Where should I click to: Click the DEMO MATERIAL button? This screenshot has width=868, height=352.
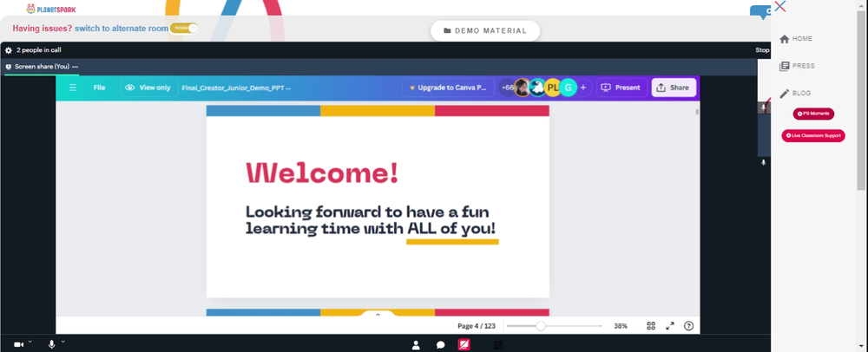(485, 31)
